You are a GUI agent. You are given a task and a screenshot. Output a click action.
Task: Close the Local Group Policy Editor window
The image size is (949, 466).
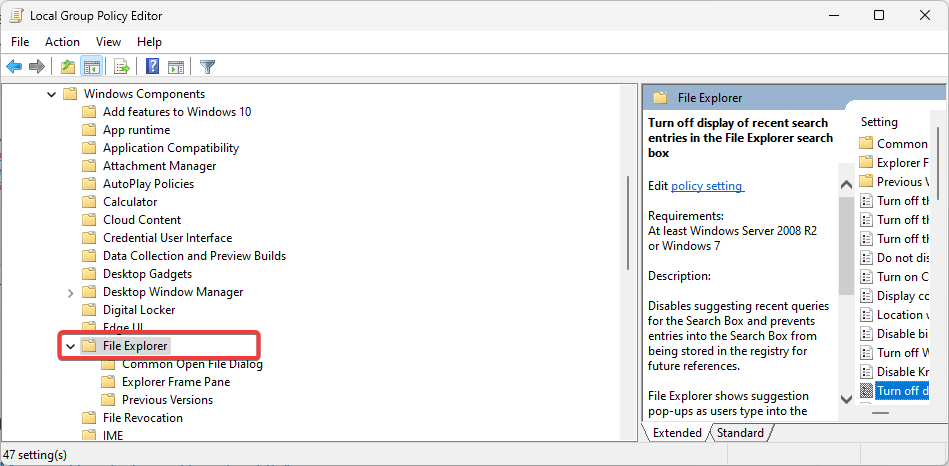point(924,16)
